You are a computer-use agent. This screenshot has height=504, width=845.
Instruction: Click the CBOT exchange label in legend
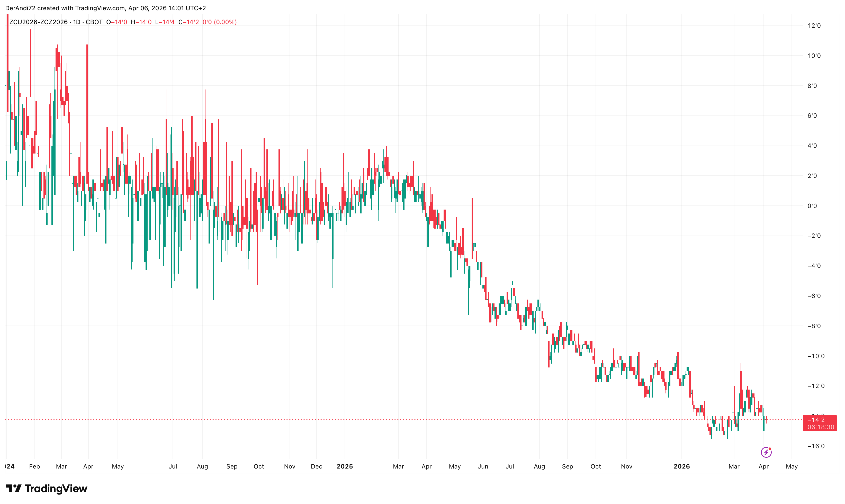tap(94, 22)
